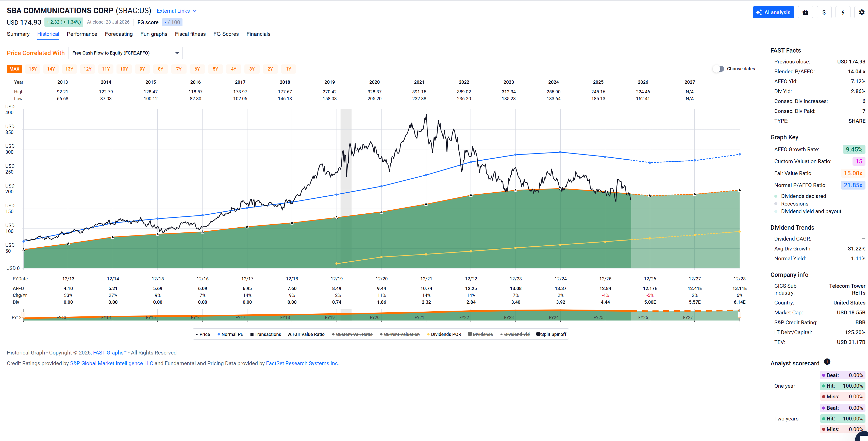Open the Price Correlated With dropdown

[x=125, y=53]
